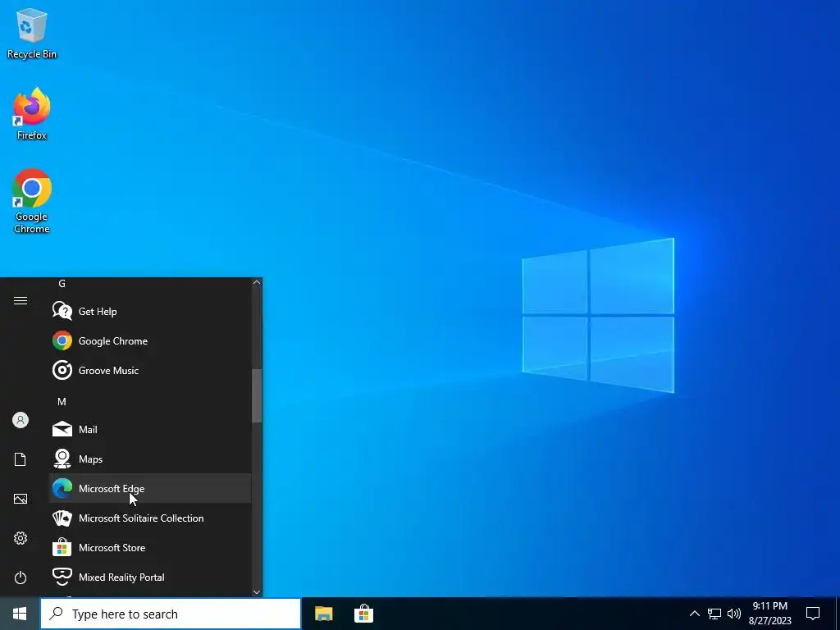Open File Explorer from the taskbar
This screenshot has width=840, height=630.
(x=323, y=614)
